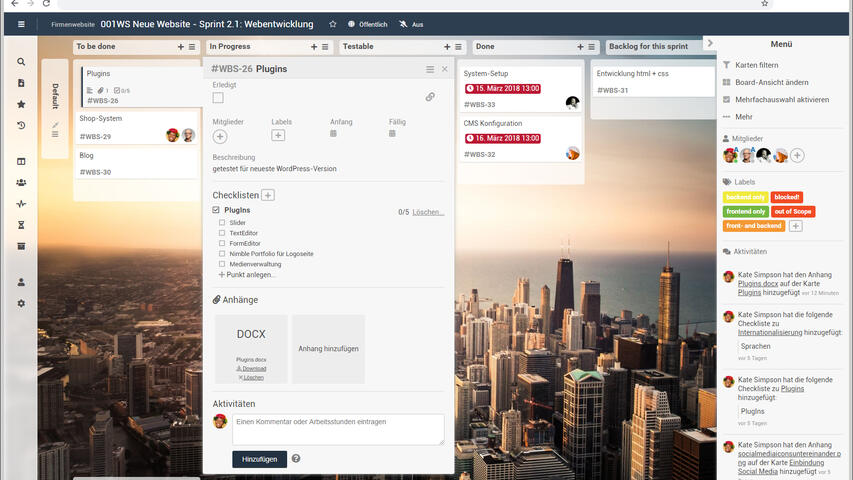853x480 pixels.
Task: Add a member with the plus circle
Action: click(x=220, y=136)
